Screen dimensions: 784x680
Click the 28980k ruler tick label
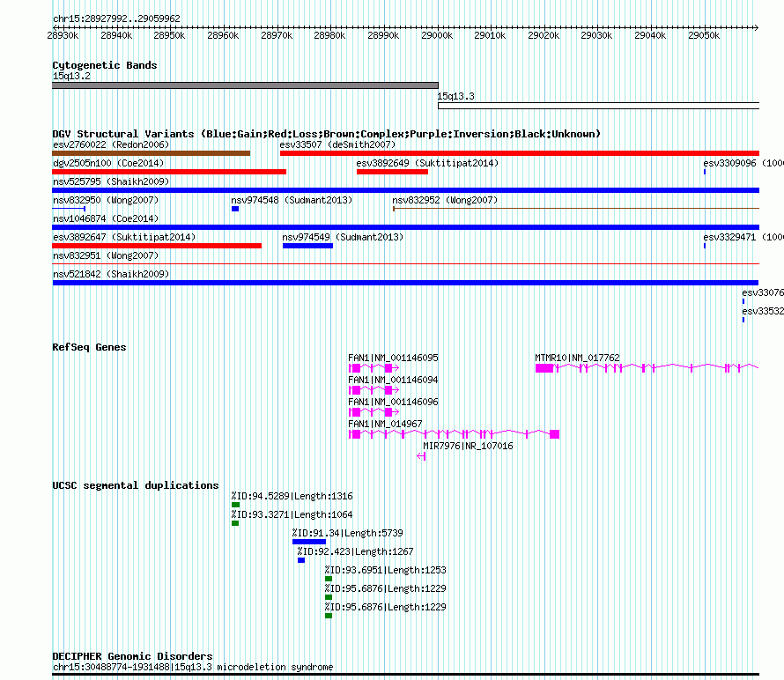point(330,35)
